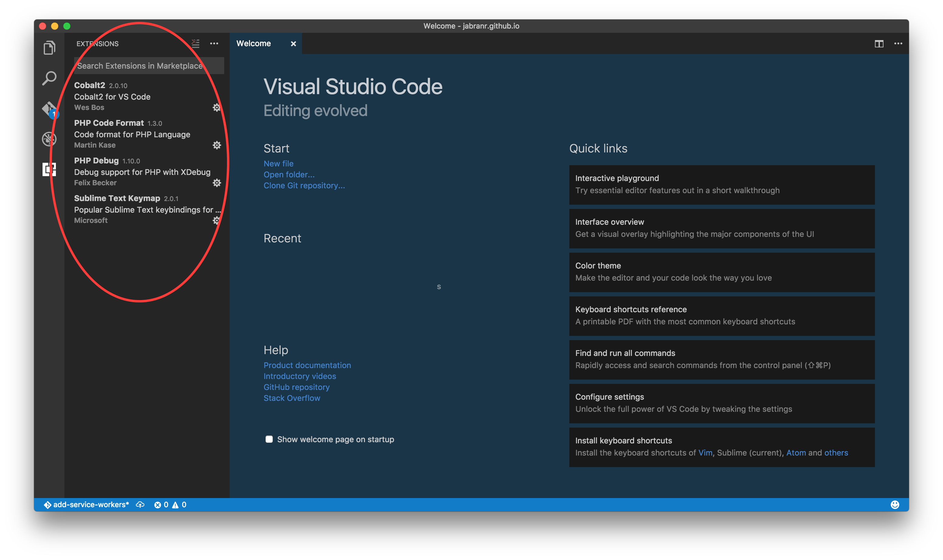Open the Interface overview quick link

722,229
